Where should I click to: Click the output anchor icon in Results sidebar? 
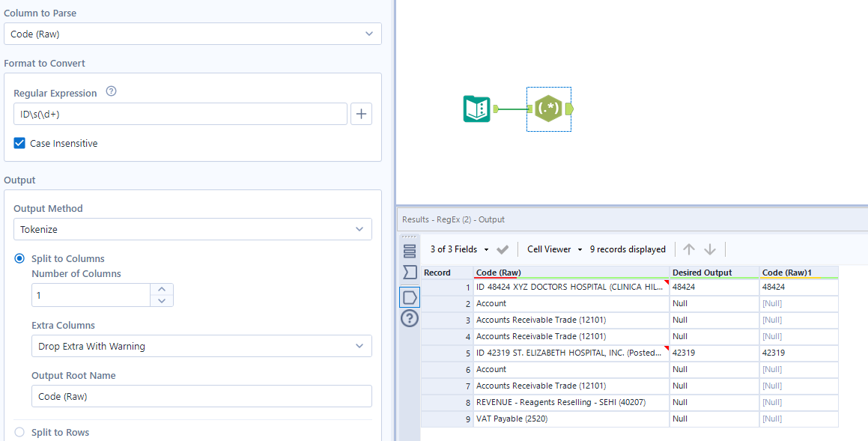409,296
